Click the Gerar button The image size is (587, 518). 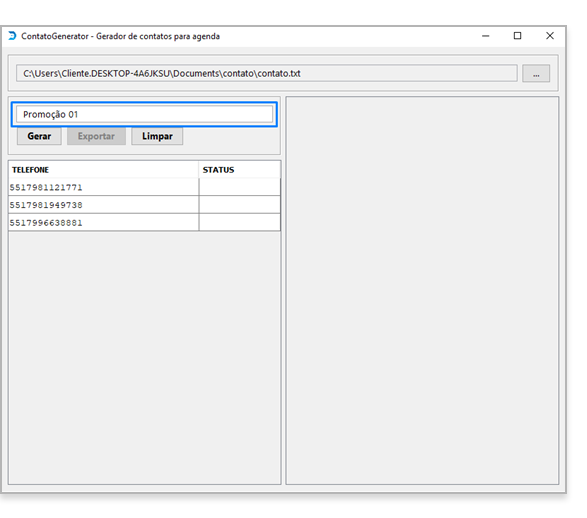[39, 136]
